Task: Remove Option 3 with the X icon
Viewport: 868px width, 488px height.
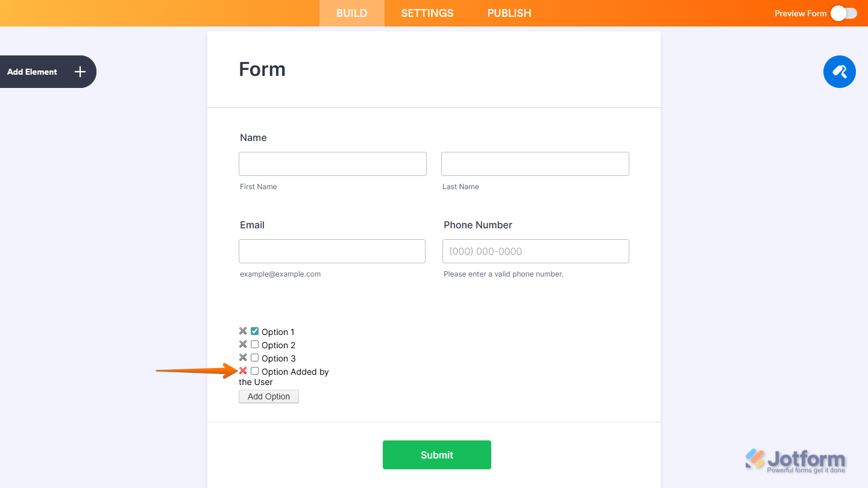Action: click(243, 357)
